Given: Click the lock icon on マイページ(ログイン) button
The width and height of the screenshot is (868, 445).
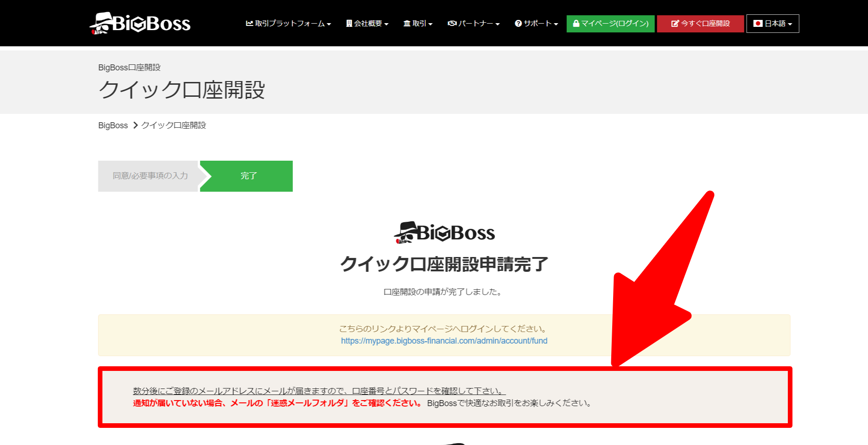Looking at the screenshot, I should pyautogui.click(x=576, y=24).
